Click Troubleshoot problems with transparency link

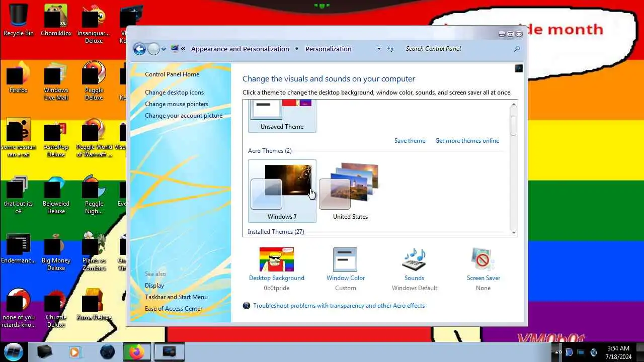pyautogui.click(x=339, y=306)
